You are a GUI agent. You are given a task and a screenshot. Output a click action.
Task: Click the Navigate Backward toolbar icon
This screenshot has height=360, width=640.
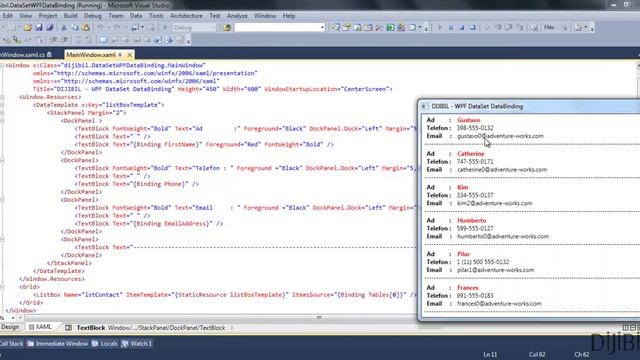click(x=135, y=27)
